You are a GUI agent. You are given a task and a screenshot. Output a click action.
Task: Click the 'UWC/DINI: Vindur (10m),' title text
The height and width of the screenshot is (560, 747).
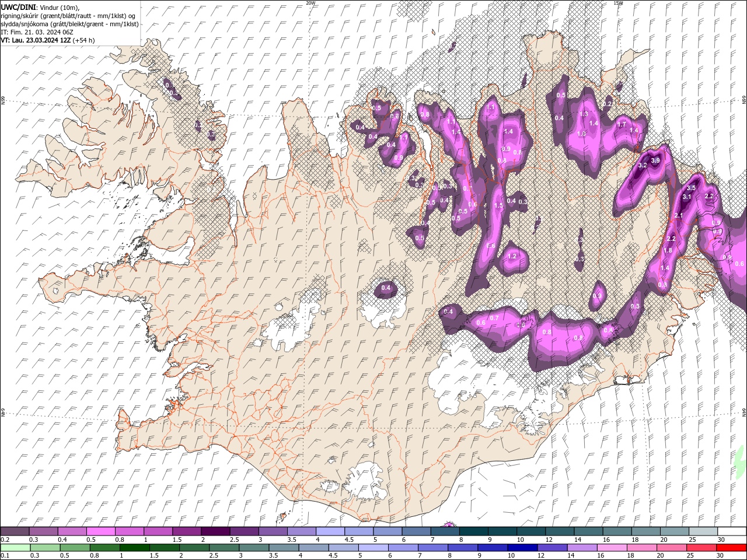pyautogui.click(x=40, y=7)
